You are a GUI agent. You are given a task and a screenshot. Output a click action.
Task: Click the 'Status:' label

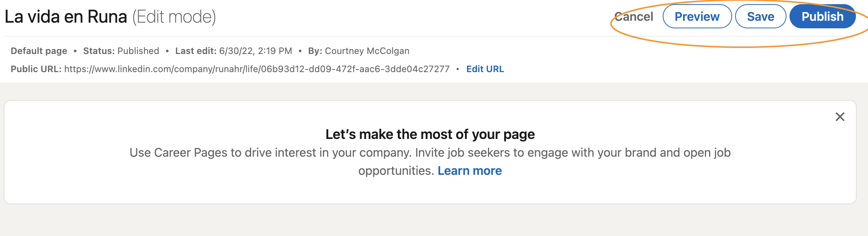tap(99, 51)
